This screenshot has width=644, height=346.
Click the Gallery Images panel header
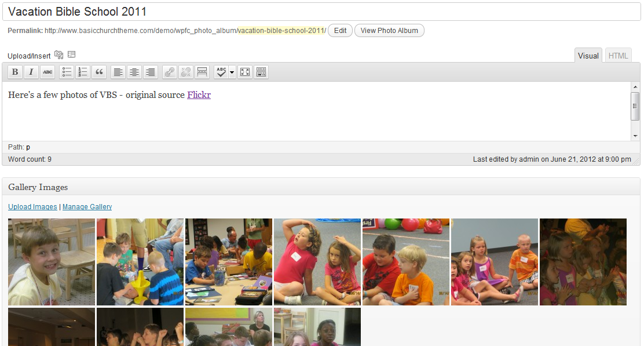click(x=321, y=187)
